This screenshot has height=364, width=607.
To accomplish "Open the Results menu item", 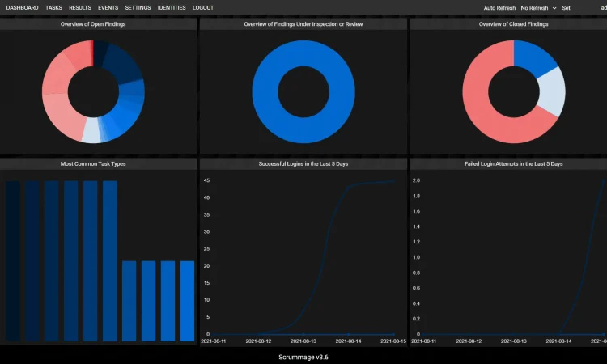I will pos(80,8).
